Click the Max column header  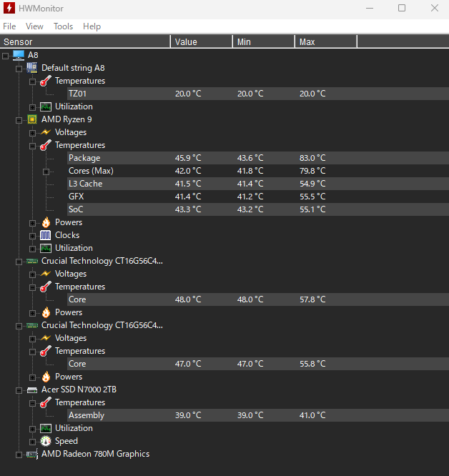pyautogui.click(x=325, y=42)
